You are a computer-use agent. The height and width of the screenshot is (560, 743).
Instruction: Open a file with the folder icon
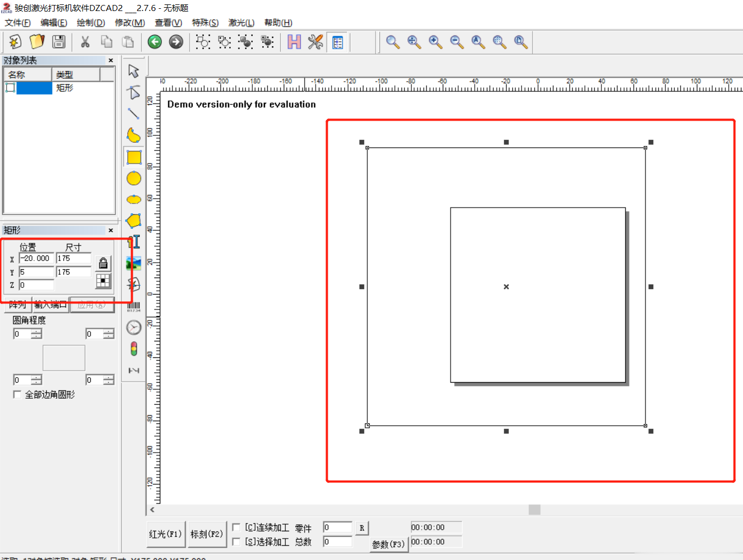click(37, 42)
